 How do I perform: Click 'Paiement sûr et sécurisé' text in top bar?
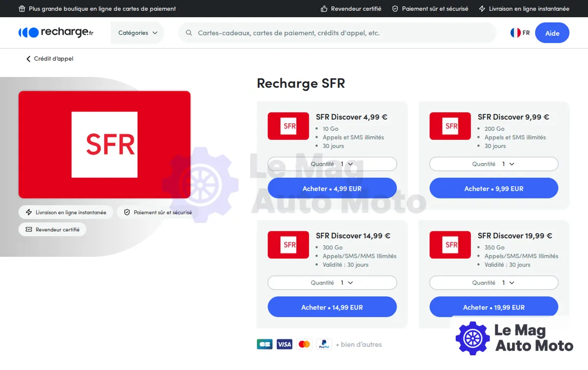click(435, 9)
